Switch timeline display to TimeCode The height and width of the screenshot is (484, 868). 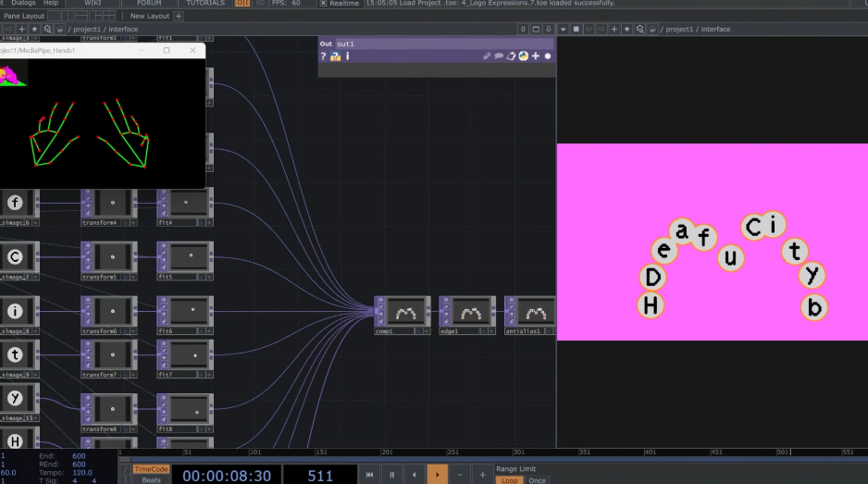click(x=151, y=469)
